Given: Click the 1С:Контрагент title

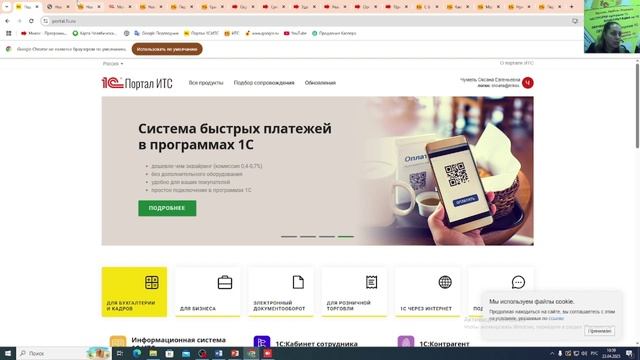Looking at the screenshot, I should (x=444, y=344).
